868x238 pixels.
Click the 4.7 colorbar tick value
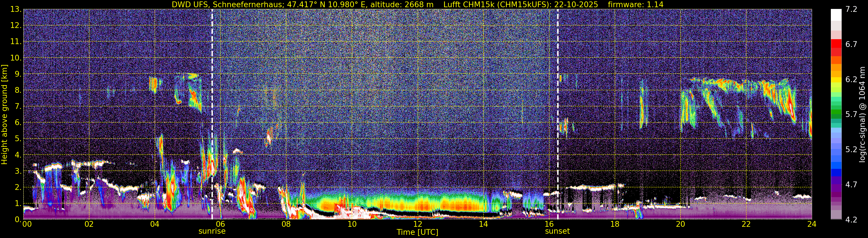click(851, 185)
